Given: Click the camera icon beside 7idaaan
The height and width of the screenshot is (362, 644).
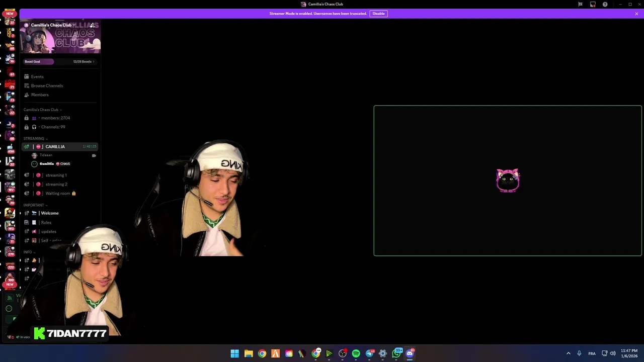Looking at the screenshot, I should pyautogui.click(x=94, y=155).
